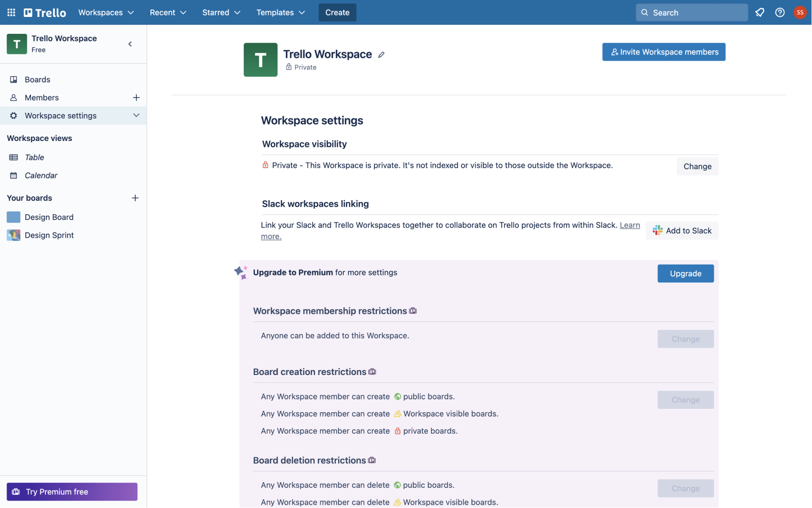Expand Workspace settings chevron in sidebar
812x508 pixels.
pos(136,116)
